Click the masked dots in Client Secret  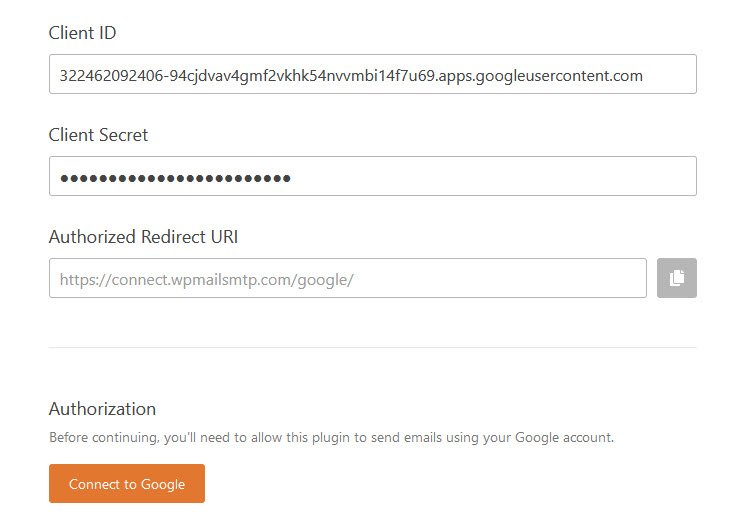[x=175, y=178]
